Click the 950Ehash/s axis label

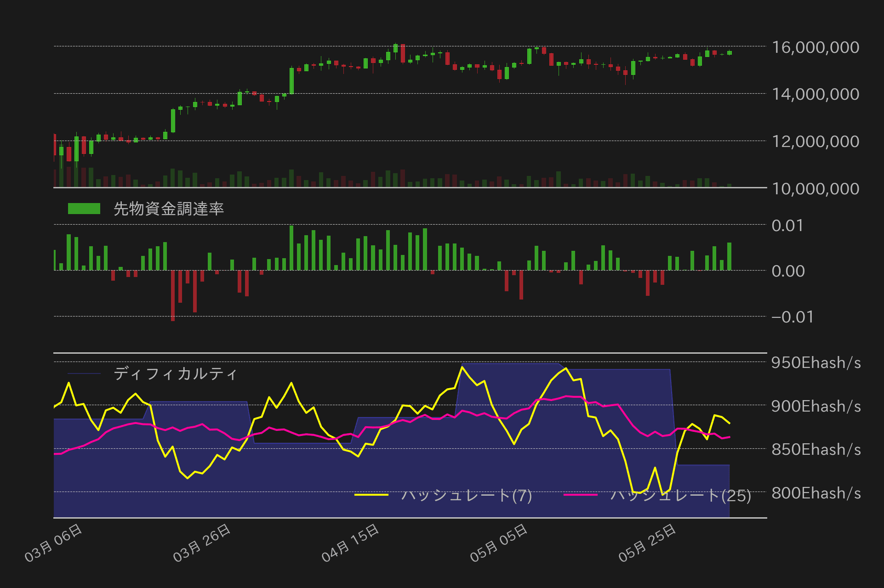click(816, 363)
